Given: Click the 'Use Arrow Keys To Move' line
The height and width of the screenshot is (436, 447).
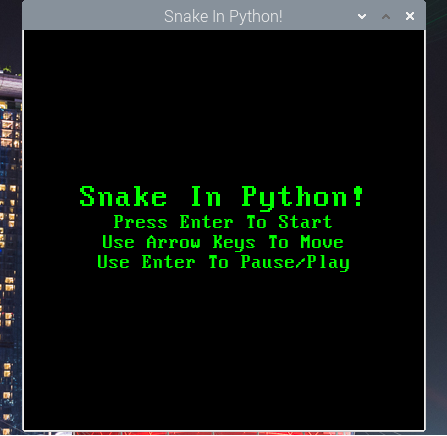Looking at the screenshot, I should click(x=223, y=242).
